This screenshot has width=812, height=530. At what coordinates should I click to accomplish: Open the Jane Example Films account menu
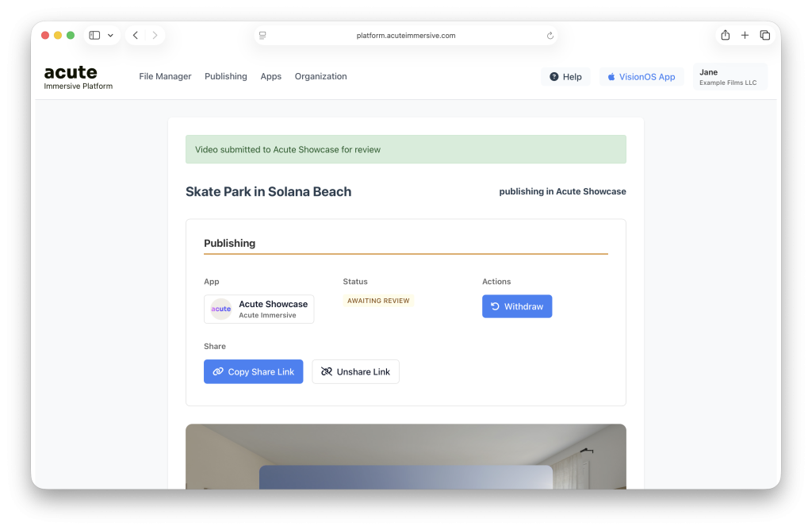(x=730, y=77)
